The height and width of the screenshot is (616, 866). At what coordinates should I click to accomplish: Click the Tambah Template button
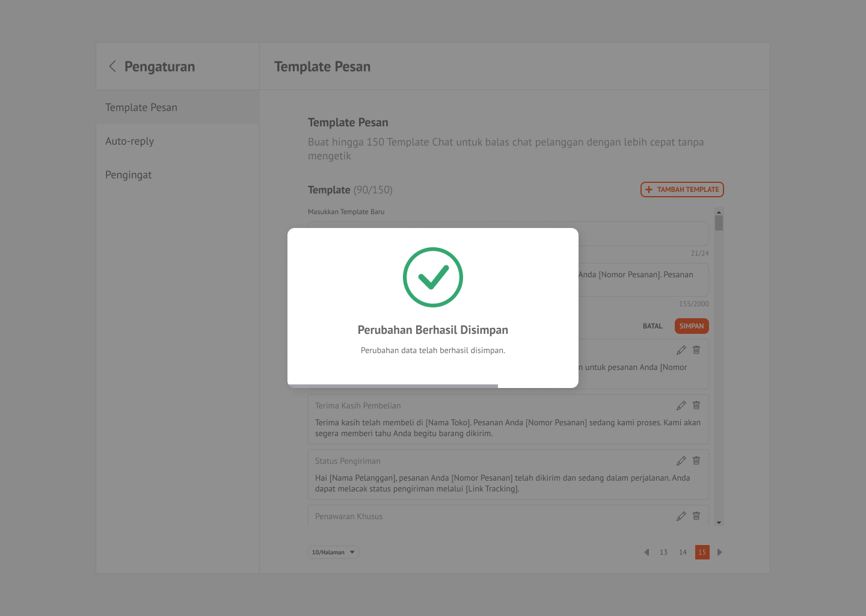tap(682, 189)
